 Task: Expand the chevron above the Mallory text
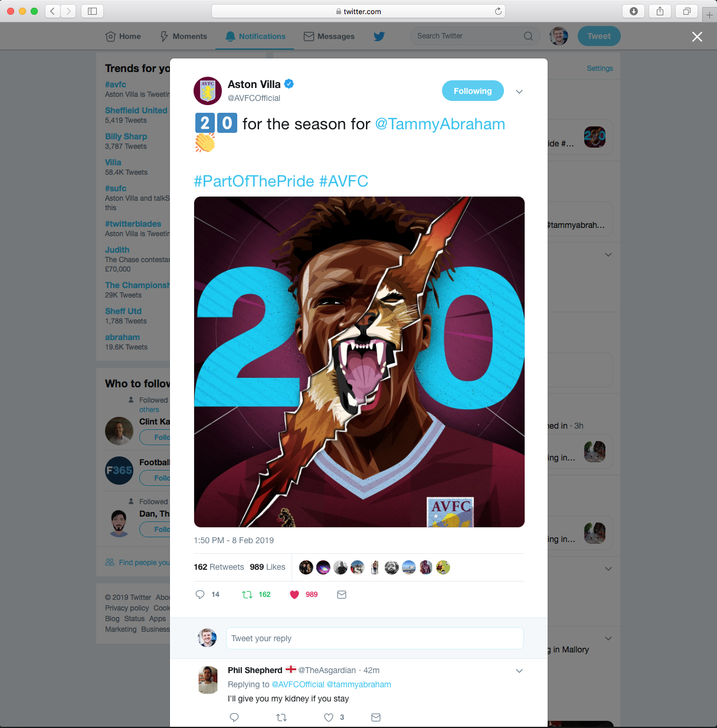[x=608, y=638]
